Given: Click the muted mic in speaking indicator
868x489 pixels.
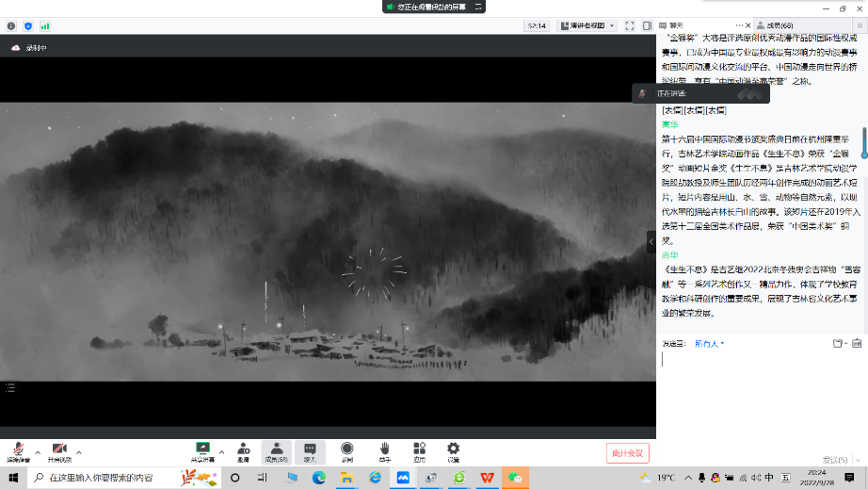Looking at the screenshot, I should tap(642, 93).
